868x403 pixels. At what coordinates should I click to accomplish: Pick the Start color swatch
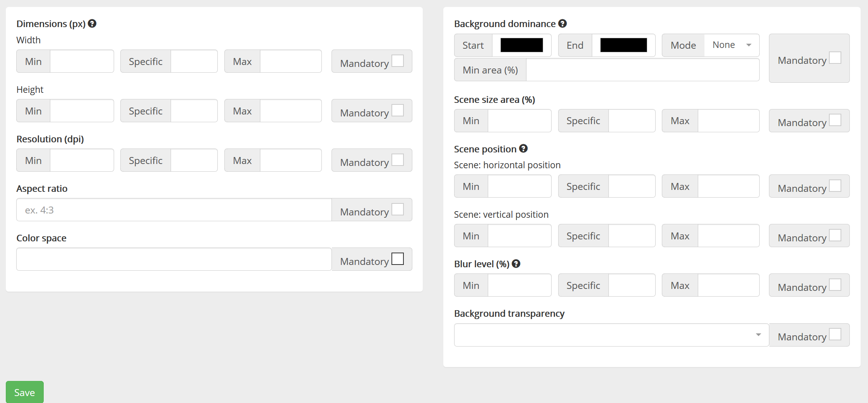tap(521, 45)
